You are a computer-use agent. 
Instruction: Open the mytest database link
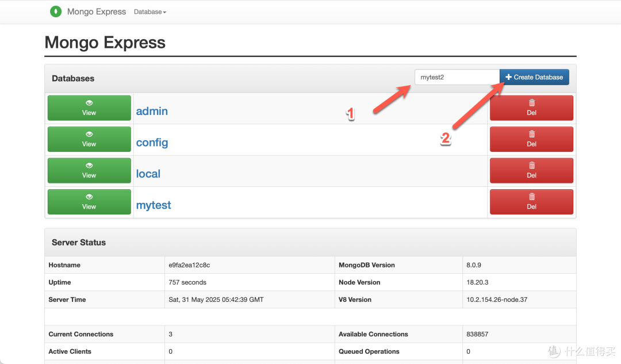pyautogui.click(x=154, y=205)
